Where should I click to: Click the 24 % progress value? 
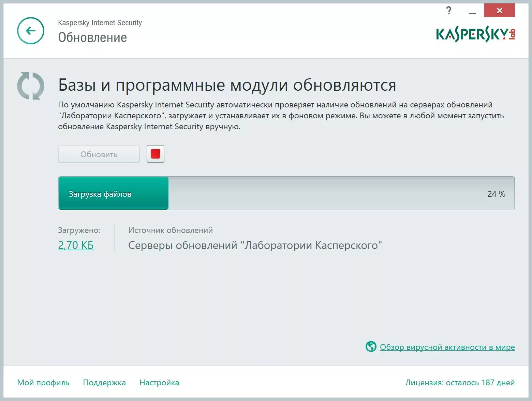click(x=496, y=194)
